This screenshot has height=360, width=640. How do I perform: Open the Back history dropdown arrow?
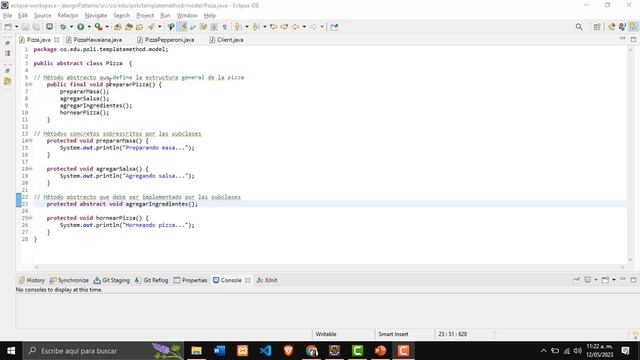tap(304, 27)
